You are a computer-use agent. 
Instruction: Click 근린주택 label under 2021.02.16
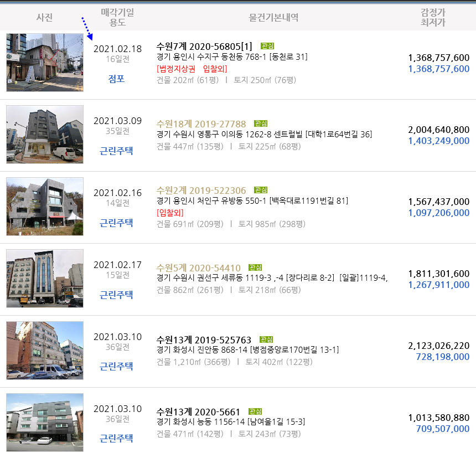click(x=116, y=223)
